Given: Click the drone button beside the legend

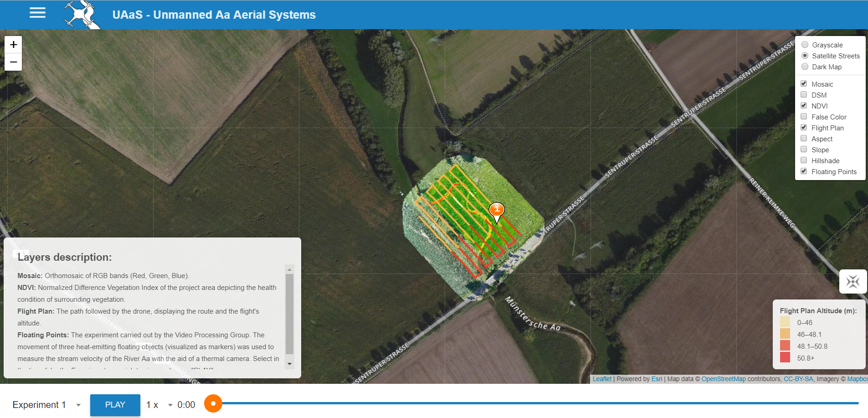Looking at the screenshot, I should (853, 282).
